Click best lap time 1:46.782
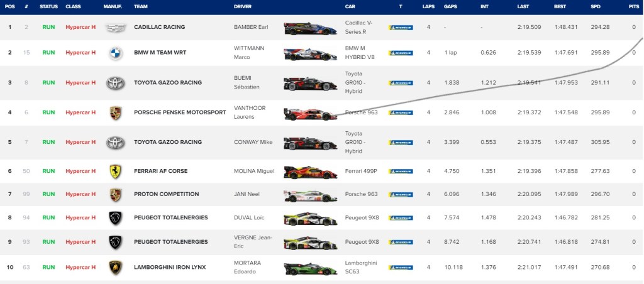The width and height of the screenshot is (644, 284). (565, 218)
